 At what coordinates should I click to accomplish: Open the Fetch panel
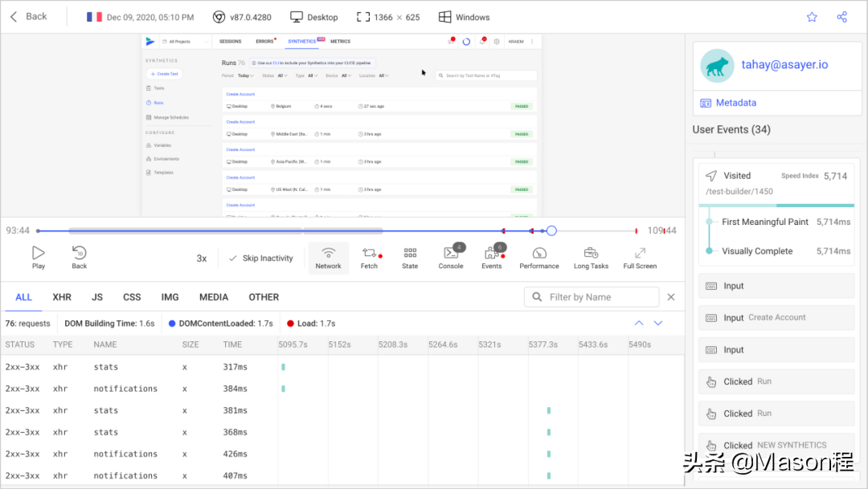370,257
